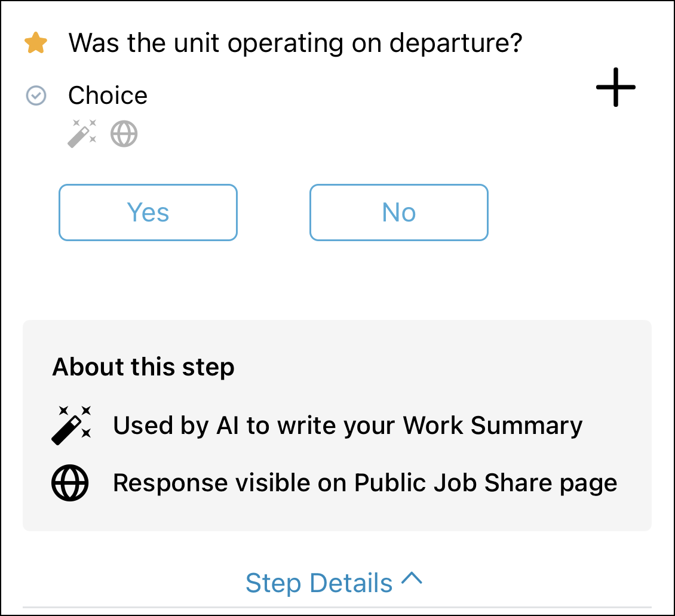675x616 pixels.
Task: Click the word departure in the question
Action: [x=456, y=44]
